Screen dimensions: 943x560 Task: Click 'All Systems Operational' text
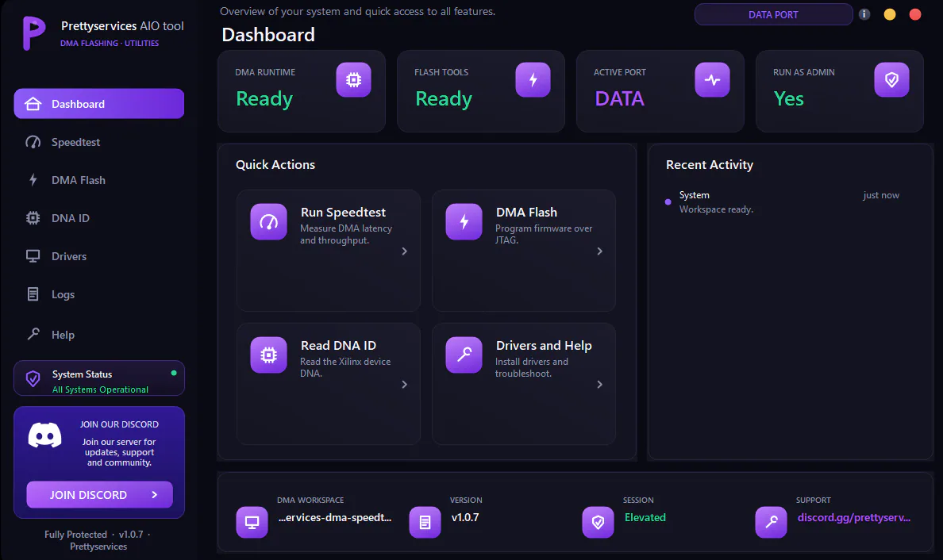pos(101,389)
